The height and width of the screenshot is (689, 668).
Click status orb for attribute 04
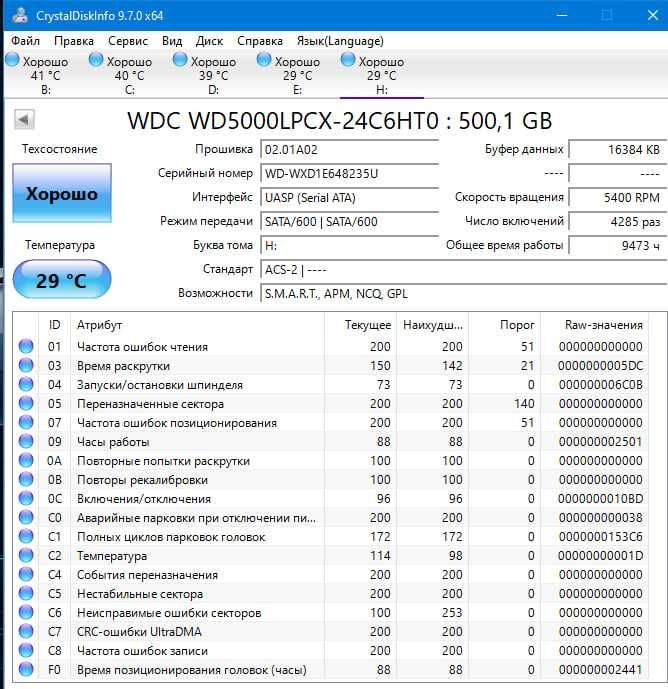coord(26,384)
